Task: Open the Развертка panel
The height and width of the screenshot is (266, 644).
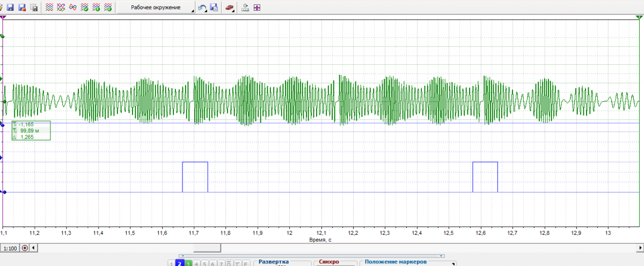Action: [x=273, y=262]
